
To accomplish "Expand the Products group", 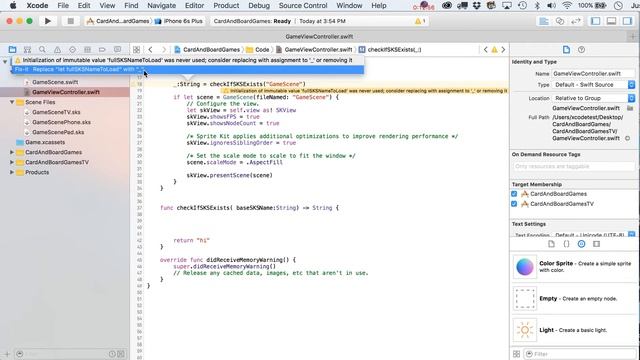I will coord(12,172).
